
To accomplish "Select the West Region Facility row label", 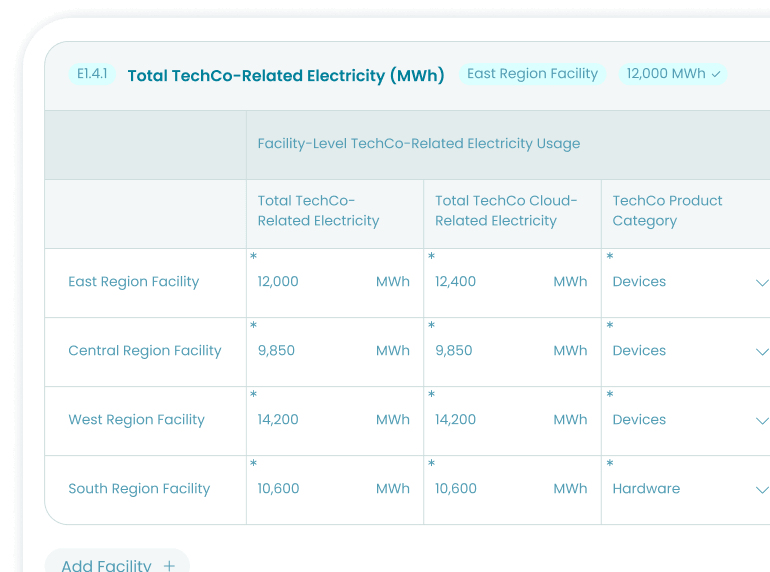I will pyautogui.click(x=137, y=420).
